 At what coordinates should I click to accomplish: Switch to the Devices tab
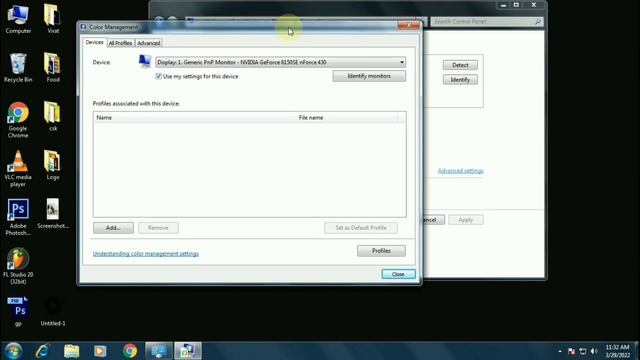(94, 42)
